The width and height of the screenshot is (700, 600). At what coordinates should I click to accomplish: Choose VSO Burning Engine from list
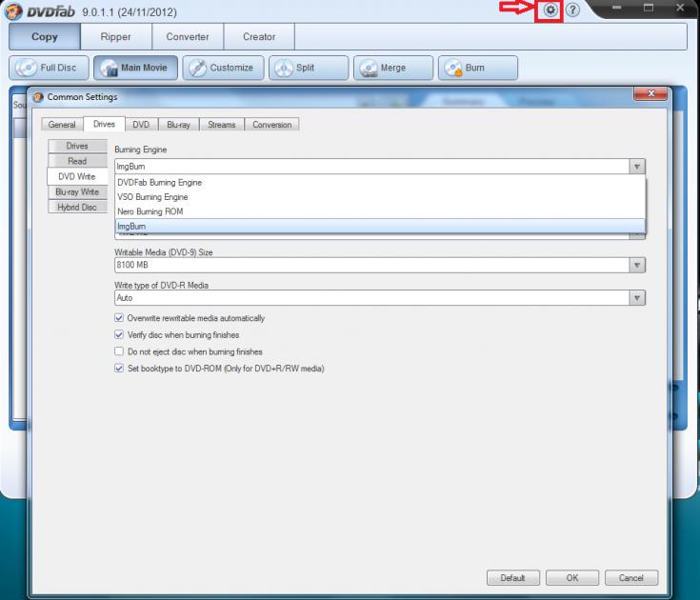click(380, 197)
